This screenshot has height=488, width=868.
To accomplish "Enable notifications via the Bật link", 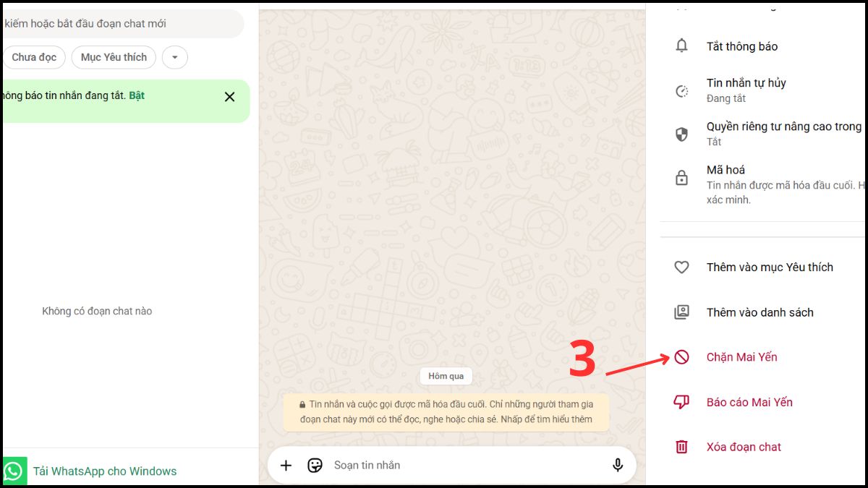I will click(x=137, y=95).
